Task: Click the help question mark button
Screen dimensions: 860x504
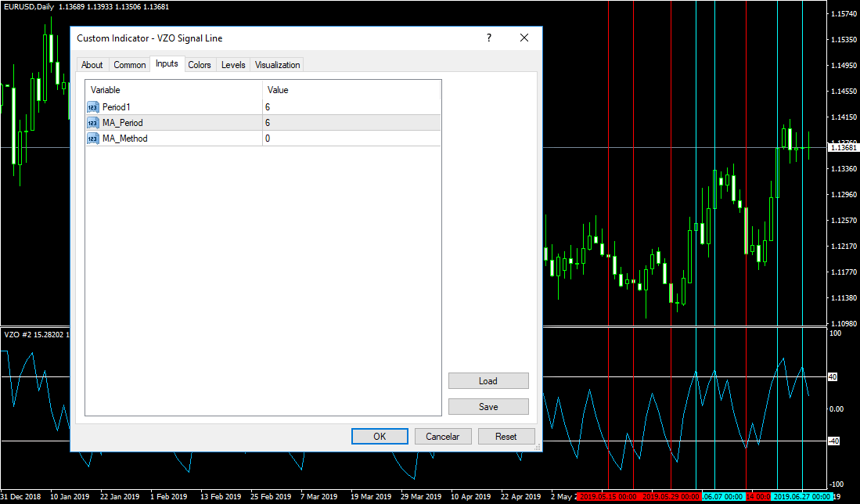Action: [x=488, y=38]
